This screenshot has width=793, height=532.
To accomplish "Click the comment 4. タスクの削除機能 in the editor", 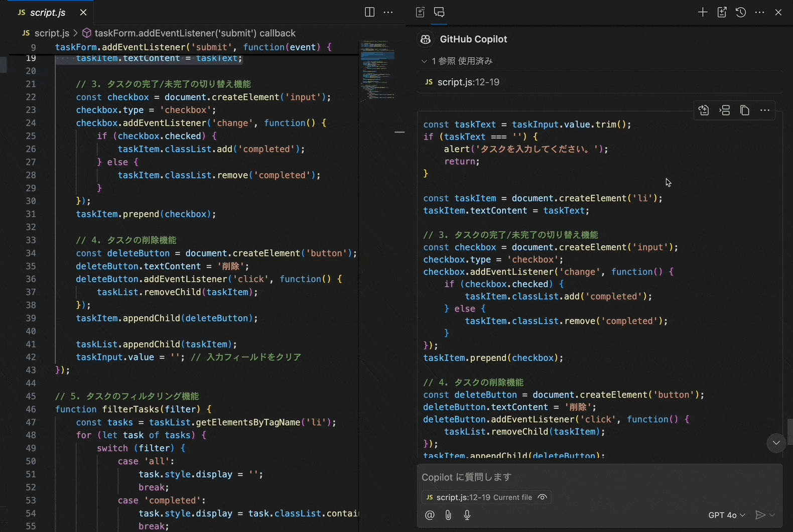I will [x=126, y=240].
